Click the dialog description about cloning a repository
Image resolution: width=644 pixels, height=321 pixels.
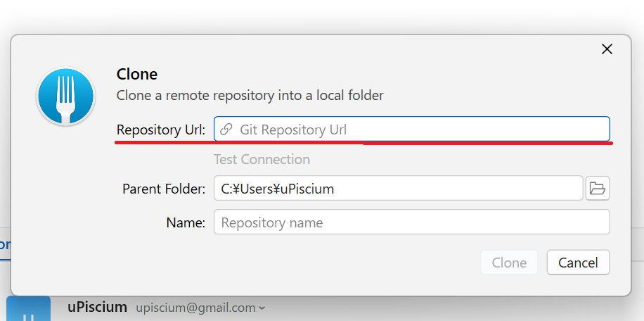coord(250,95)
